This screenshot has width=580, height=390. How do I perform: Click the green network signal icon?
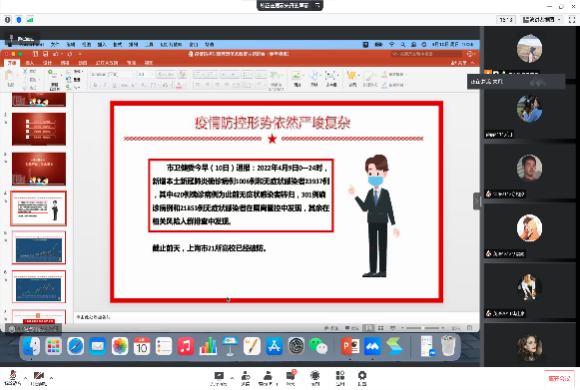[30, 20]
